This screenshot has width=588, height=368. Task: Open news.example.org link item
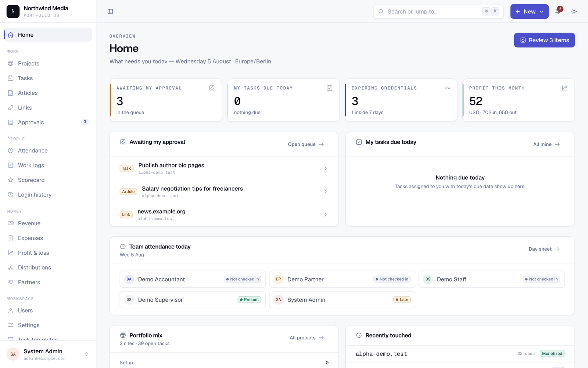tap(224, 215)
